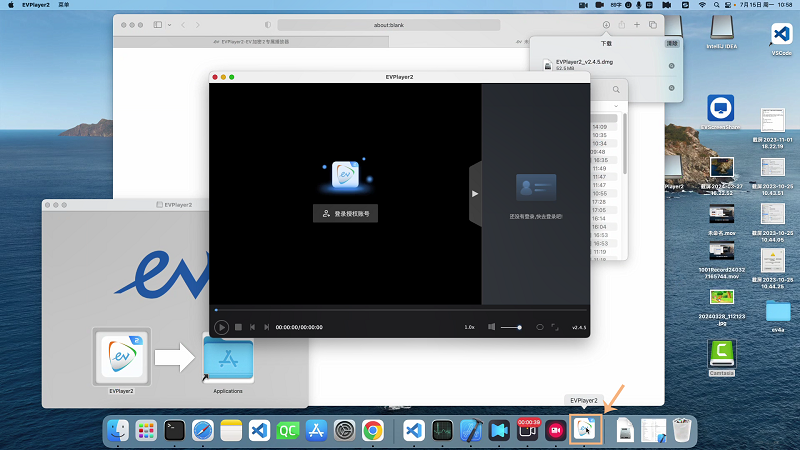Click the login authorized account button
Screen dimensions: 800x450
346,214
